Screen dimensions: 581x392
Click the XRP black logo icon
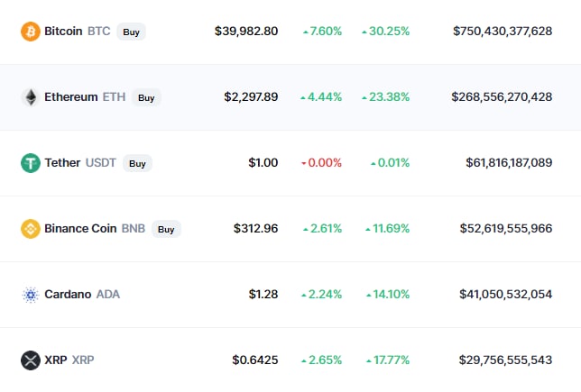point(31,360)
